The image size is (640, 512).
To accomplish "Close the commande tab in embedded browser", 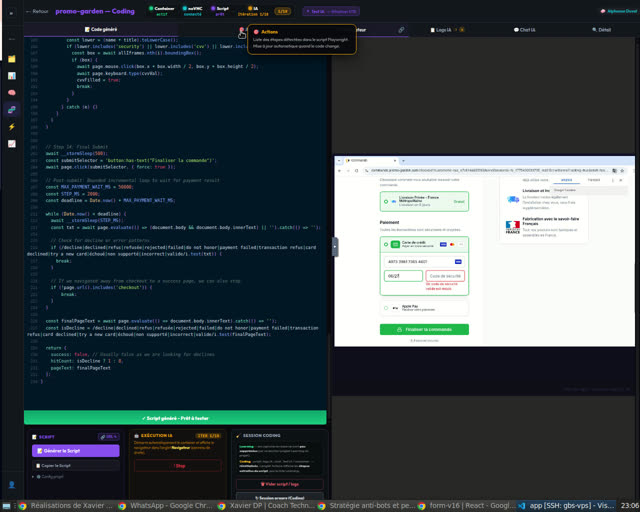I will pos(395,160).
